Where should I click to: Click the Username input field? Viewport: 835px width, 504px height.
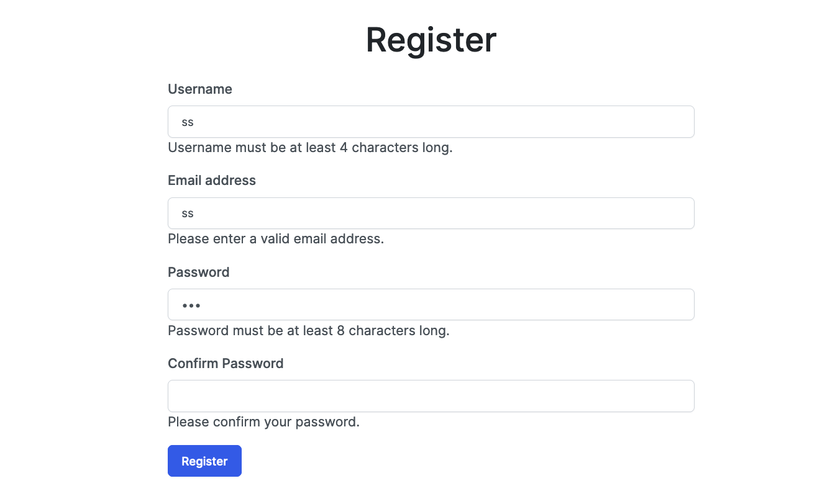click(x=431, y=122)
